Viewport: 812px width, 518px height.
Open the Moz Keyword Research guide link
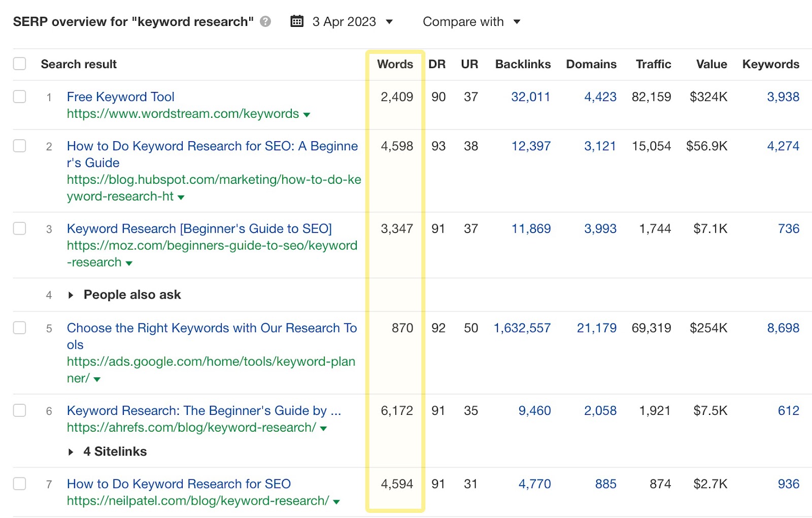pos(199,229)
